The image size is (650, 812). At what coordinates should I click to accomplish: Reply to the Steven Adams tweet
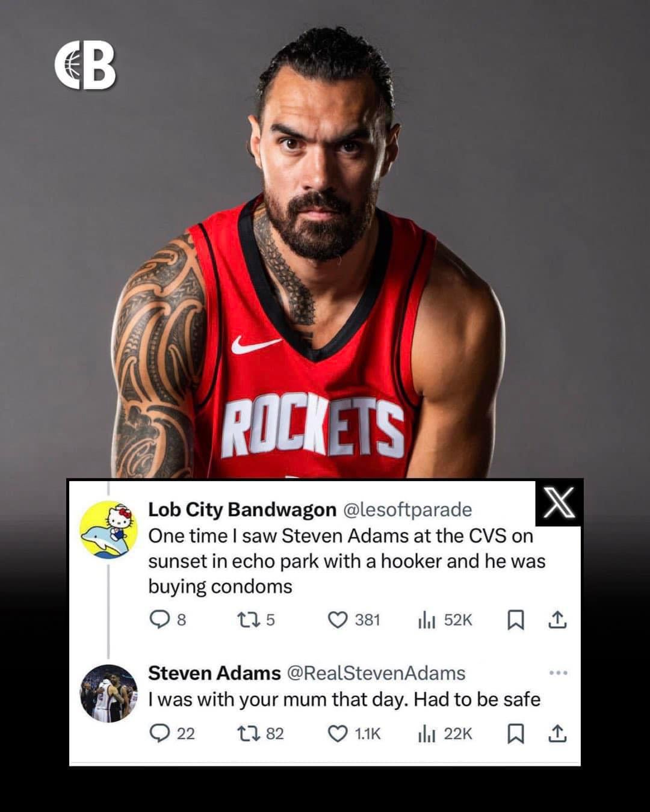point(172,733)
